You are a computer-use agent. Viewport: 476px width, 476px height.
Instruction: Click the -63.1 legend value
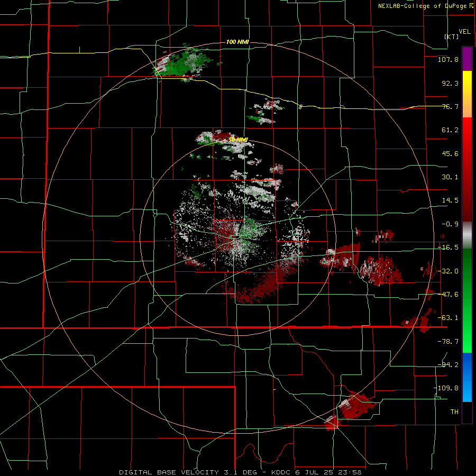click(x=448, y=318)
